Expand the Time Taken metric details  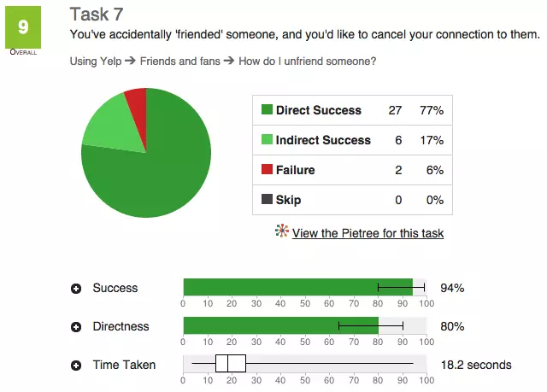[x=76, y=366]
